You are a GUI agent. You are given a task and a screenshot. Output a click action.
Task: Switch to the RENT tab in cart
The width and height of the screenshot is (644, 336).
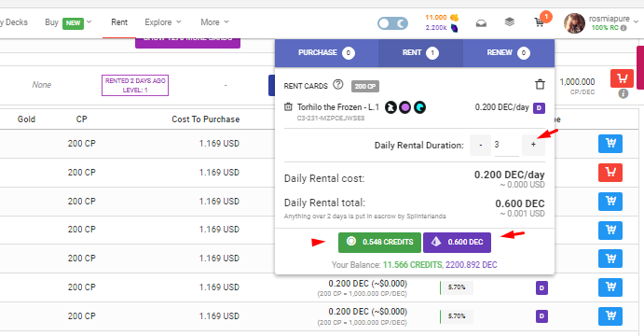[x=420, y=52]
